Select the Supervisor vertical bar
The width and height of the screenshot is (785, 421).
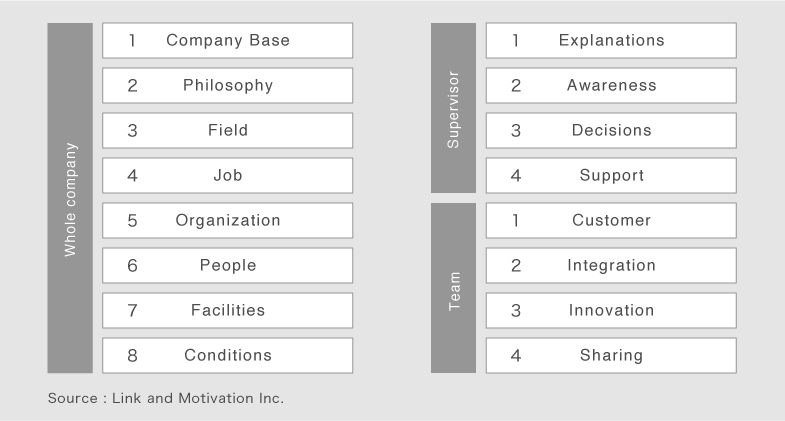click(453, 108)
